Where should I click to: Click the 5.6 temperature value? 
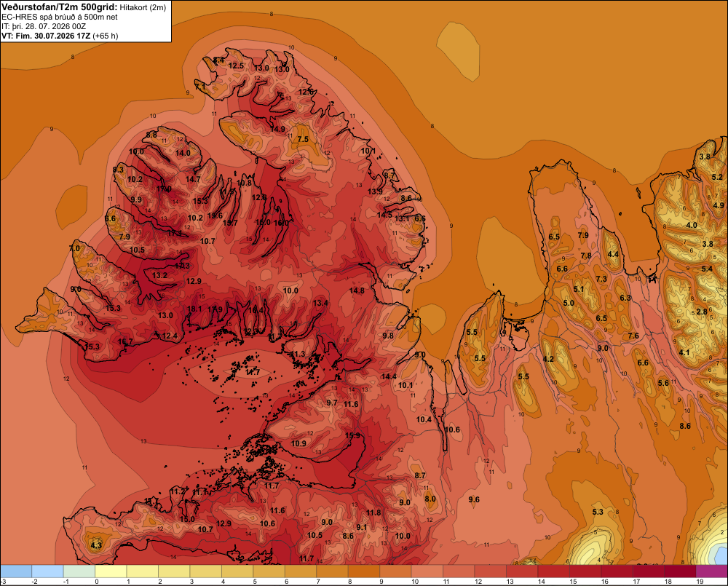point(663,383)
